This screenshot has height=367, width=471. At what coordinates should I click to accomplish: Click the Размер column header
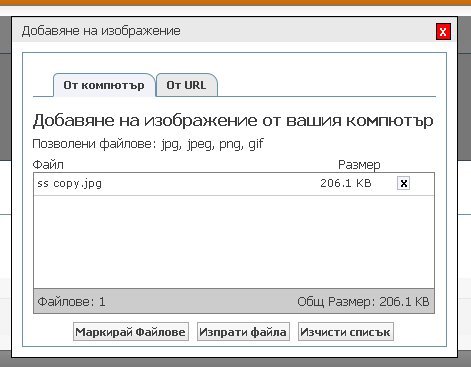359,165
